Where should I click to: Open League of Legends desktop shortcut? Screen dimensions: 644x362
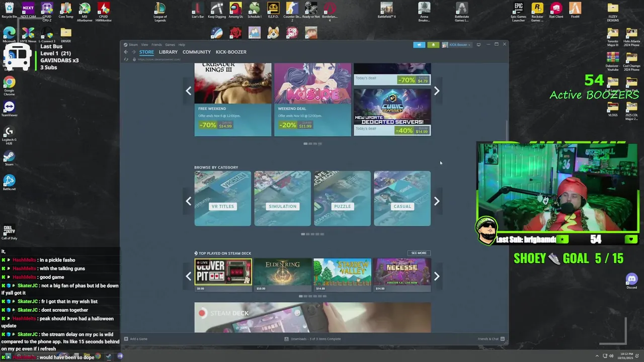click(x=160, y=12)
